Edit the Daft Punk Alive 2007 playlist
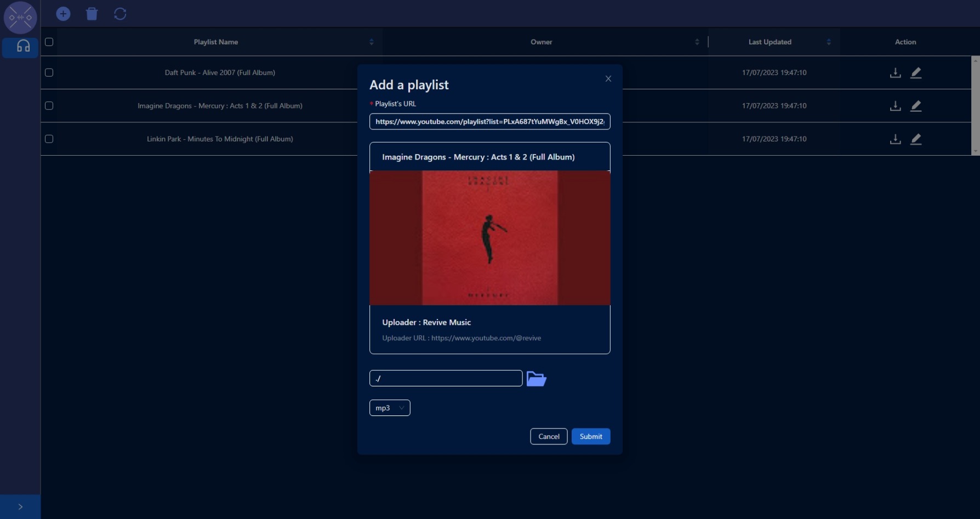This screenshot has width=980, height=519. tap(916, 72)
